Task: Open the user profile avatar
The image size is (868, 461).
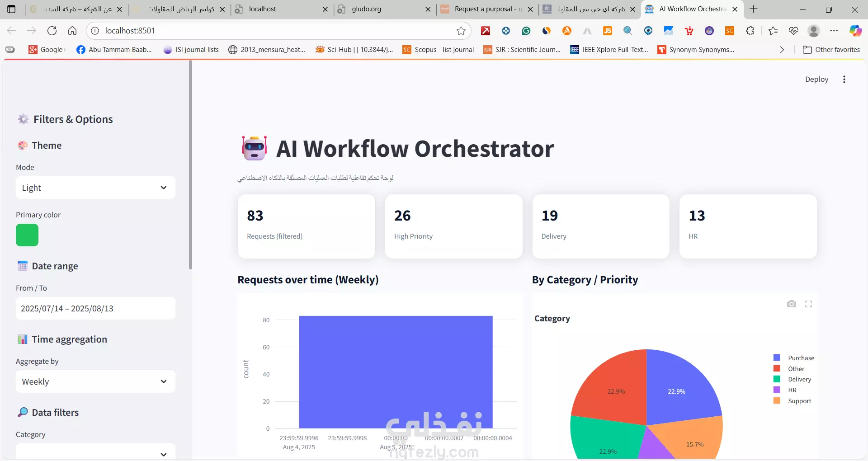Action: [x=814, y=31]
